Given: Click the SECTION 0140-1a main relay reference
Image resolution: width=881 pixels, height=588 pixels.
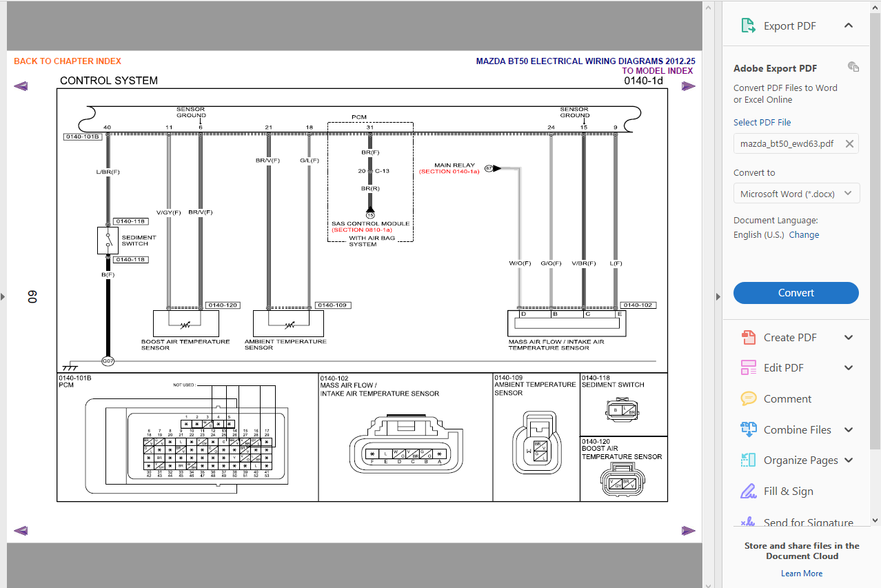Looking at the screenshot, I should pos(449,172).
